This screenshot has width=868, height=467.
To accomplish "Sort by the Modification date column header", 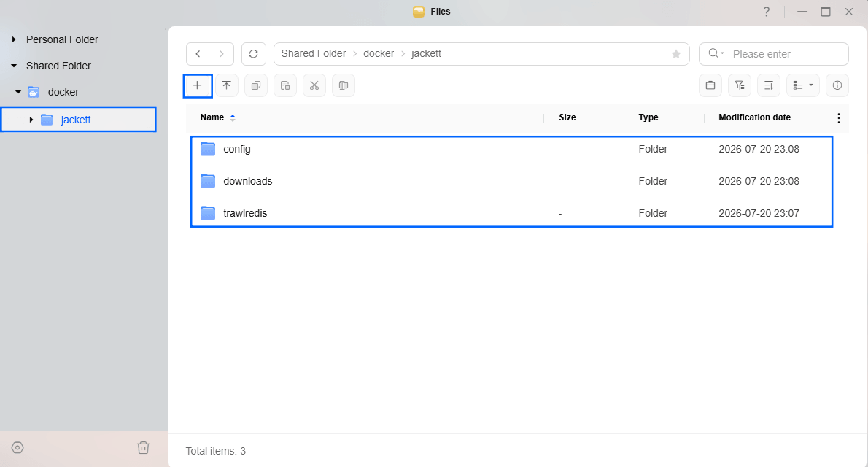I will tap(754, 117).
